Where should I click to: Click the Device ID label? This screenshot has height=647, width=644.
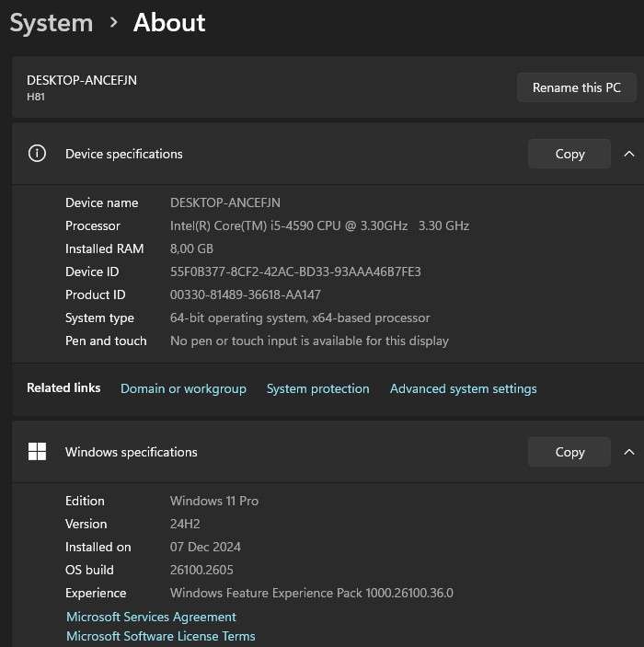coord(92,272)
